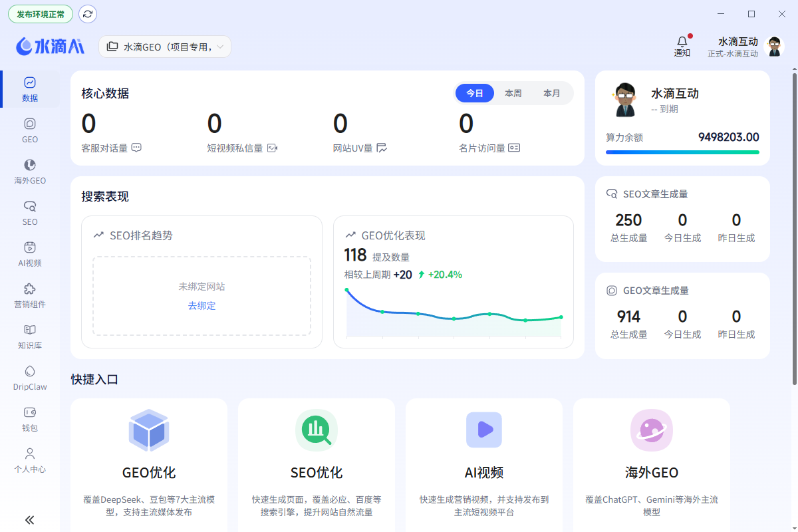Image resolution: width=798 pixels, height=532 pixels.
Task: Open 营销组件 in the sidebar
Action: (30, 295)
